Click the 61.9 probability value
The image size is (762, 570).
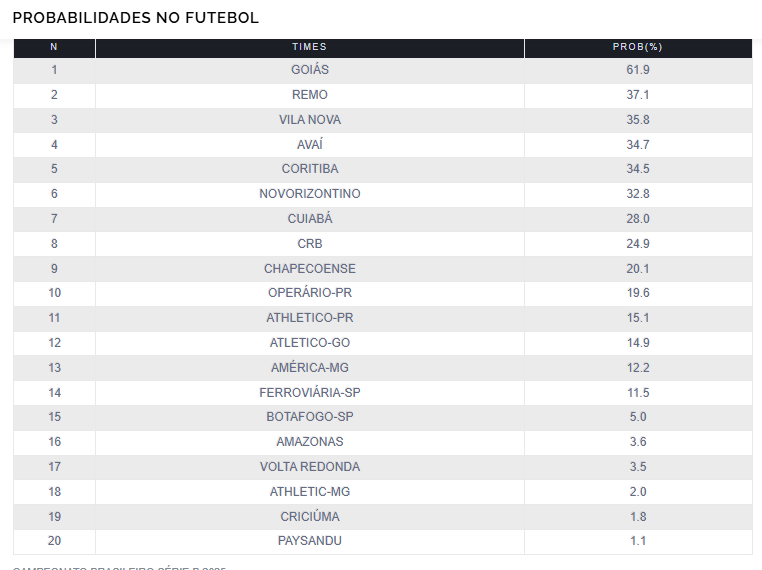tap(637, 70)
